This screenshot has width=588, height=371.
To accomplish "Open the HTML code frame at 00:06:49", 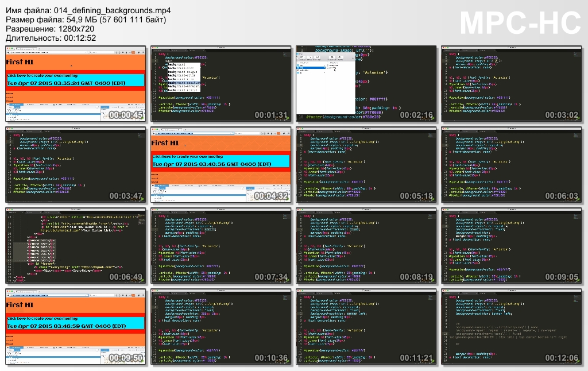I will [x=76, y=246].
